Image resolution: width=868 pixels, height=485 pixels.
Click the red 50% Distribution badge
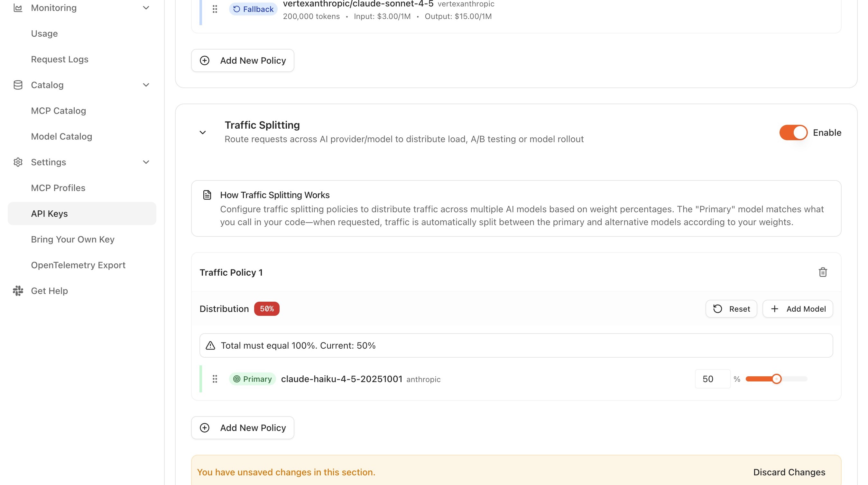[x=266, y=309]
